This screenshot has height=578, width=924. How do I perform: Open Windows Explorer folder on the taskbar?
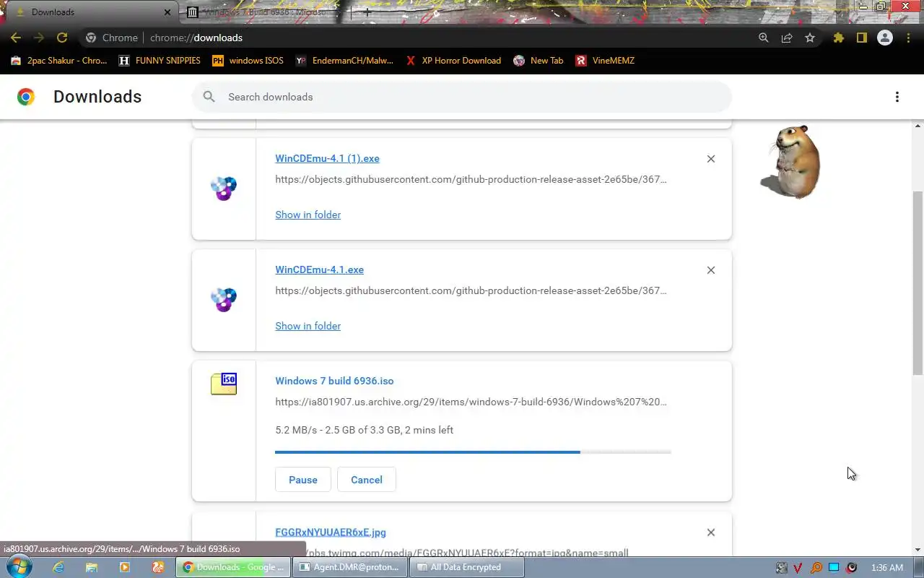[x=92, y=567]
